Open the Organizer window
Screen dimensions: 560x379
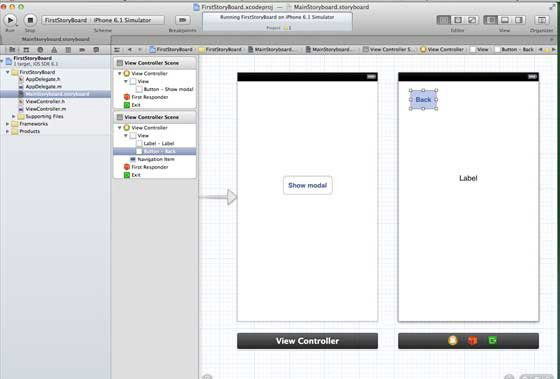click(x=541, y=20)
